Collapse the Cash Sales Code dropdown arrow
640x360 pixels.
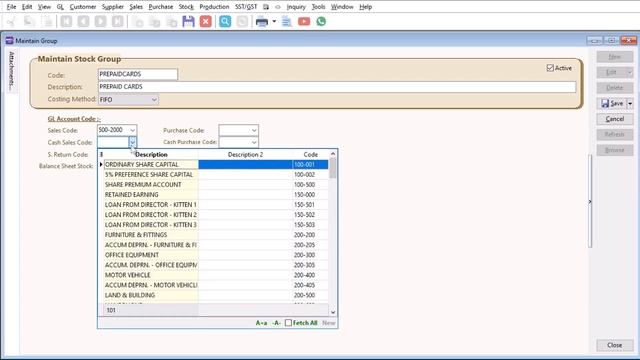click(x=132, y=142)
